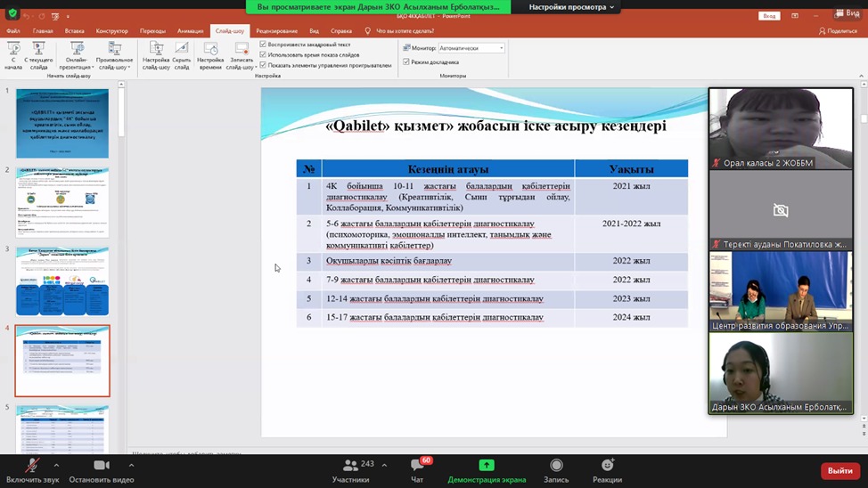Open Участники participants panel
This screenshot has height=488, width=868.
[x=350, y=471]
